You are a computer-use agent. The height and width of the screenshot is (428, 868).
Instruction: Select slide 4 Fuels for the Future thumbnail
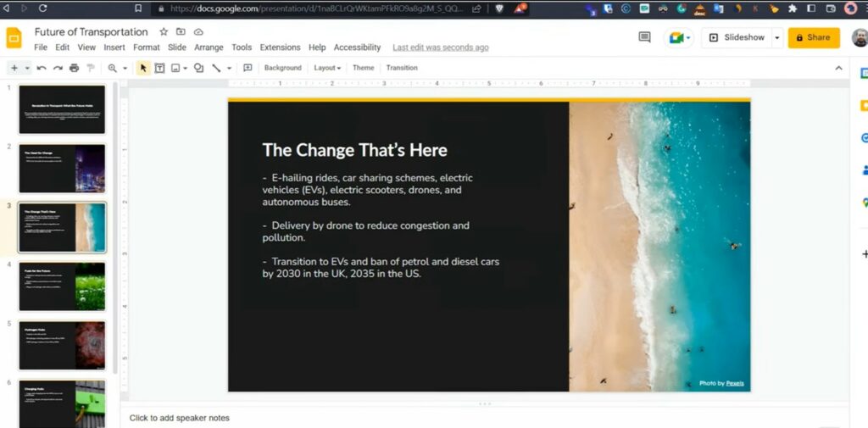point(62,286)
